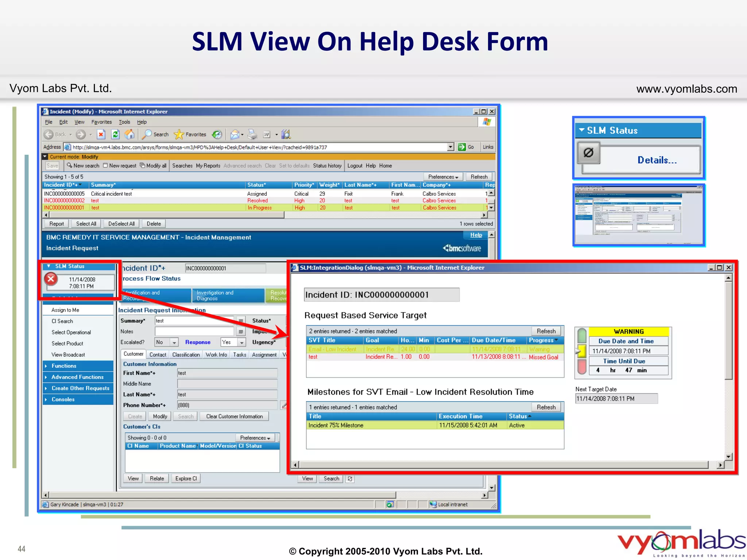This screenshot has width=747, height=560.
Task: Click the Summary input field
Action: (x=194, y=321)
